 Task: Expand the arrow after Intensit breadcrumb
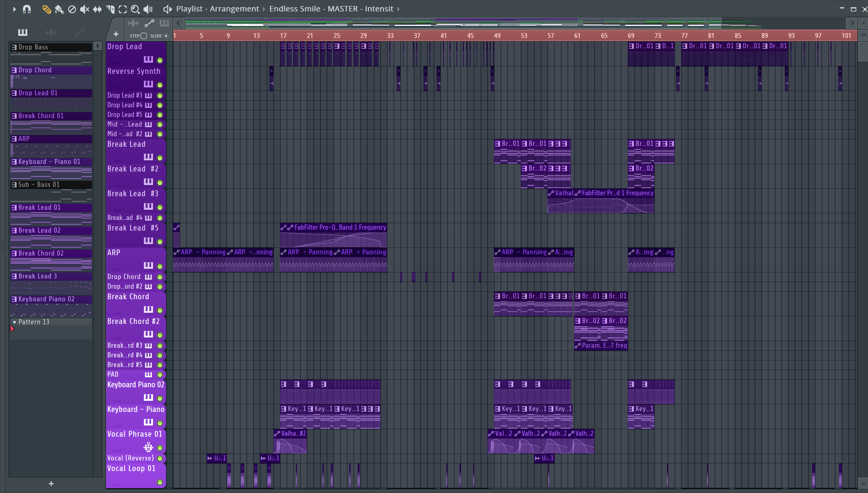(398, 9)
